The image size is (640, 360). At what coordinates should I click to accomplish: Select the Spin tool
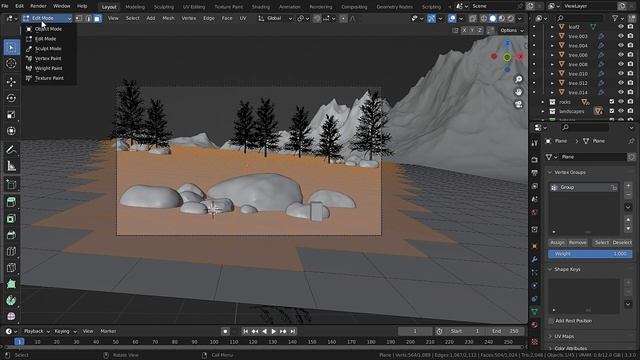point(11,300)
